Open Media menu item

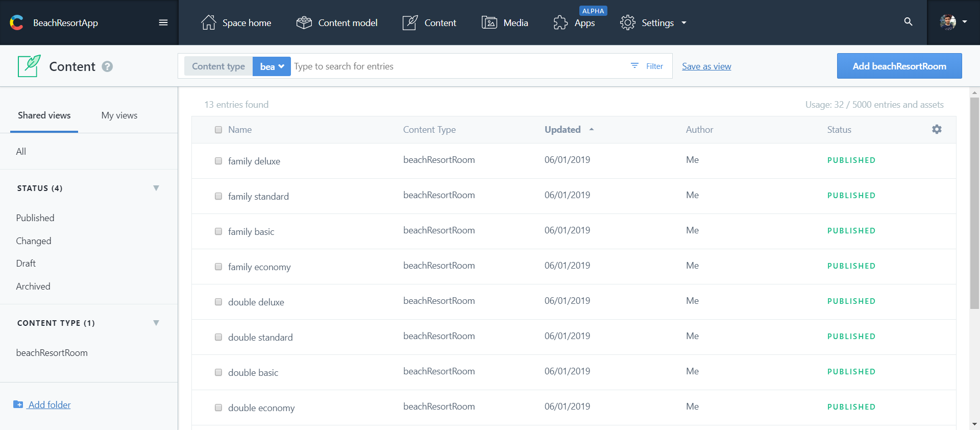click(x=505, y=22)
